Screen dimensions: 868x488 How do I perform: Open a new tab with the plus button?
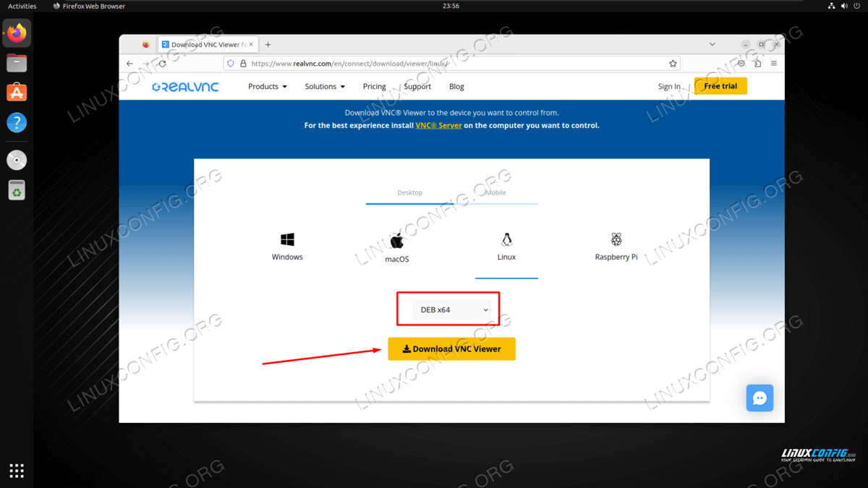click(x=268, y=45)
